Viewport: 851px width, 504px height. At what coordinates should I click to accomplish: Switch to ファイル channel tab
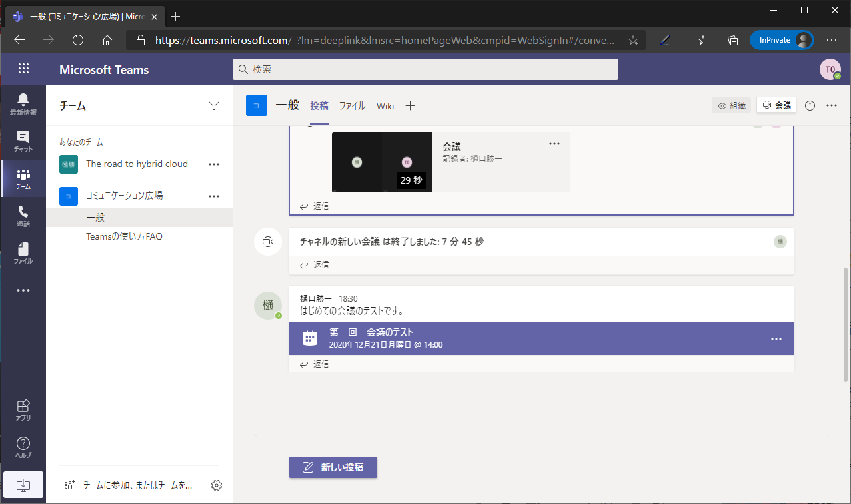click(352, 105)
